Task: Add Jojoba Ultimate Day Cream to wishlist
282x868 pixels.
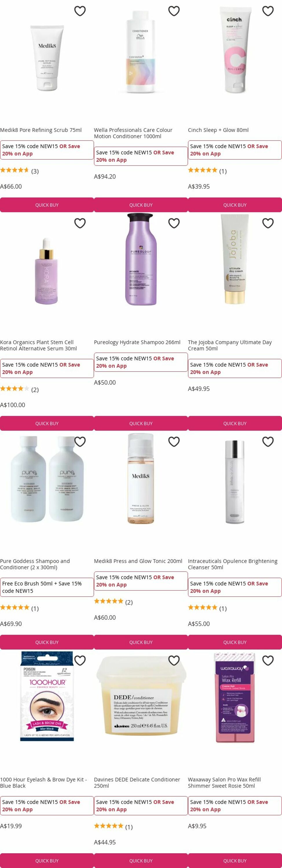Action: (268, 223)
